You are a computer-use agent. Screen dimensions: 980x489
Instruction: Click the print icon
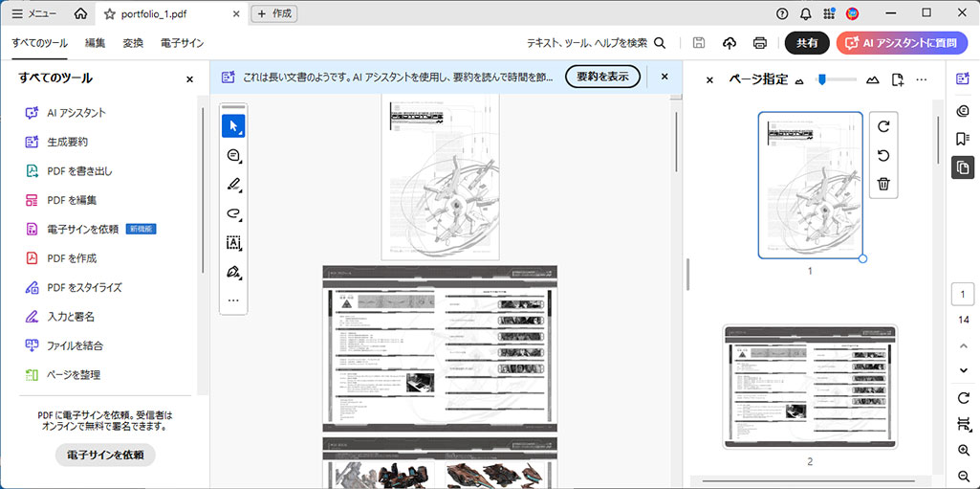click(760, 43)
